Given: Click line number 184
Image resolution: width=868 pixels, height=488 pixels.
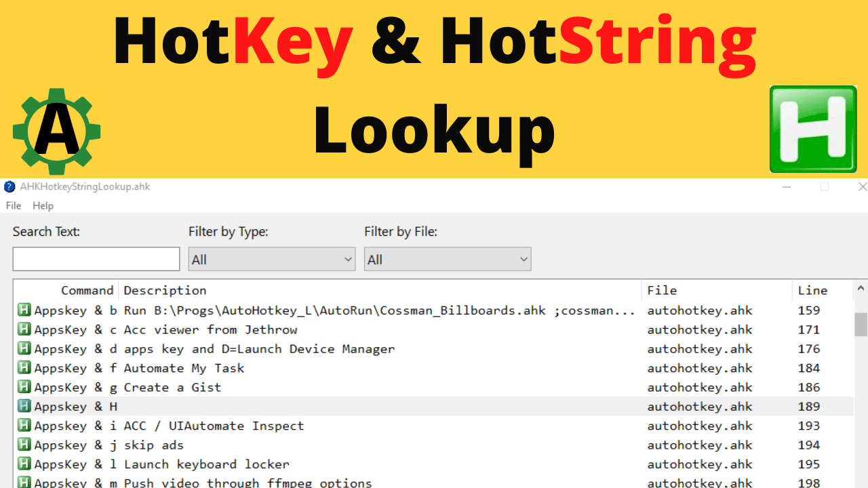Looking at the screenshot, I should pyautogui.click(x=809, y=368).
